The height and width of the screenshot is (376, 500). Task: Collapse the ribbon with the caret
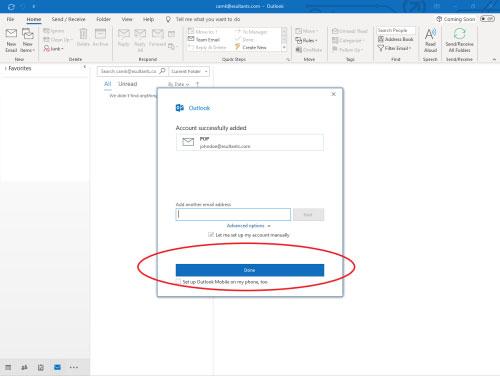point(494,59)
